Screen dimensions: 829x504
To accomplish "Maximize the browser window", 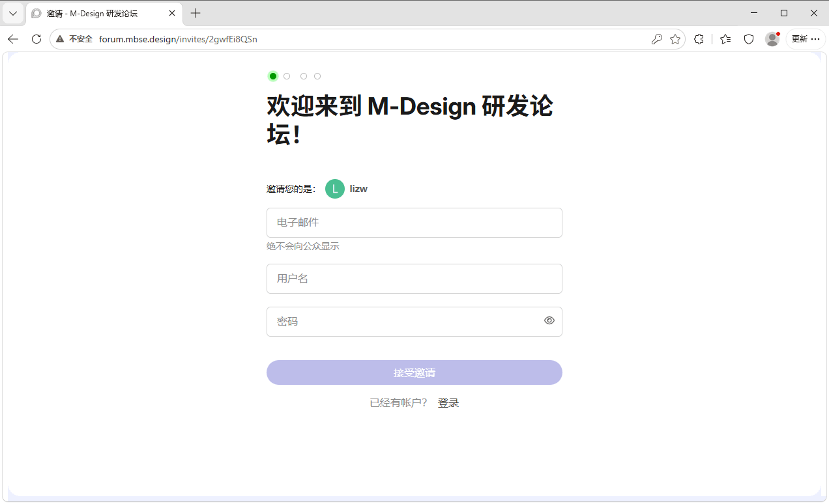I will point(784,13).
